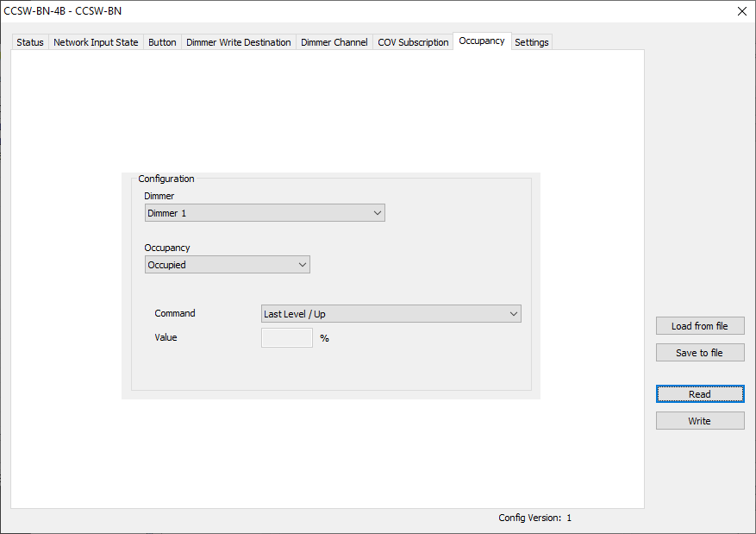Expand the Last Level / Up command dropdown

[391, 313]
